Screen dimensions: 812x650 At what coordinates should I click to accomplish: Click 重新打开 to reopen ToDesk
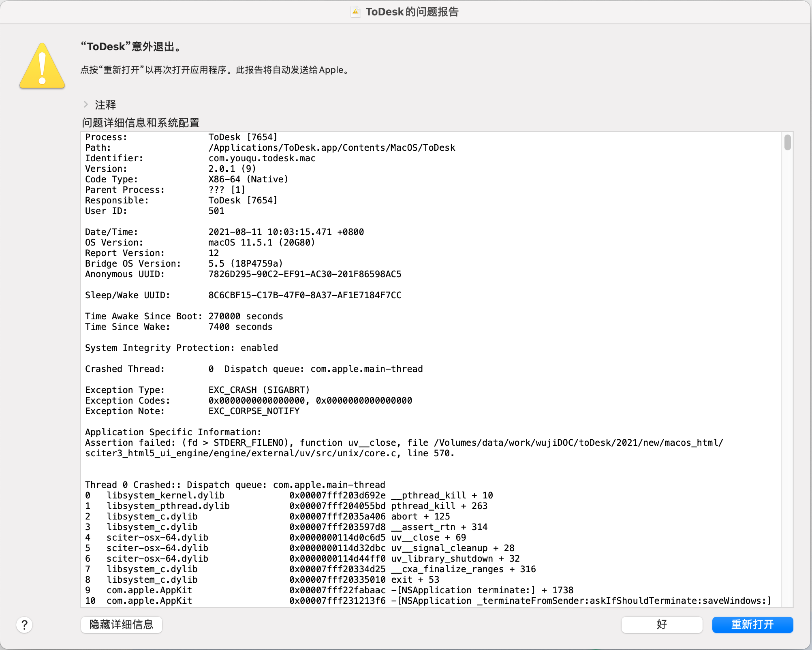(752, 624)
